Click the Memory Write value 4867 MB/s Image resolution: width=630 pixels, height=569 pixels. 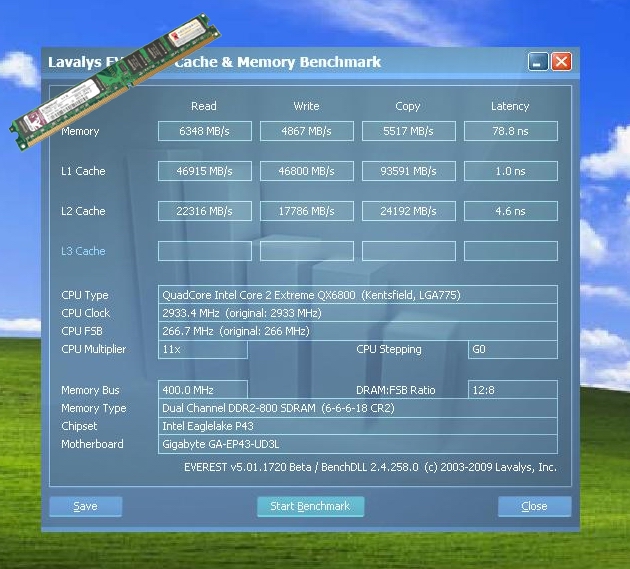pos(307,131)
